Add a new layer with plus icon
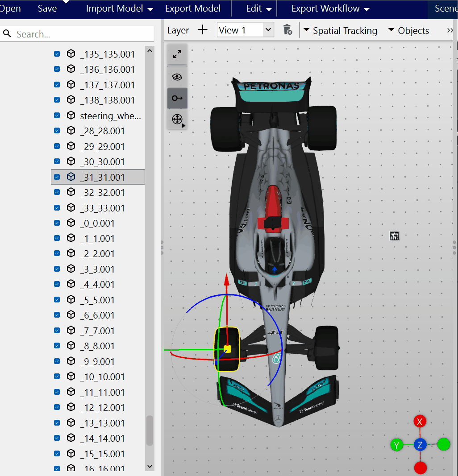 pyautogui.click(x=202, y=30)
